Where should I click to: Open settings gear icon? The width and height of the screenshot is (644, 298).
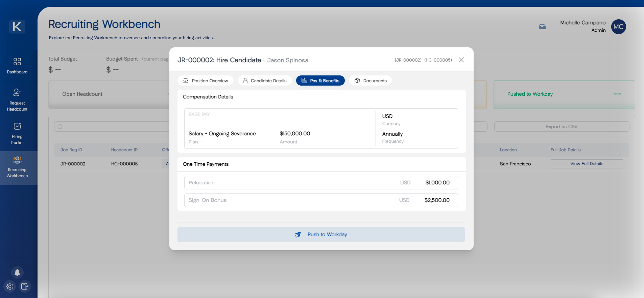[x=10, y=286]
